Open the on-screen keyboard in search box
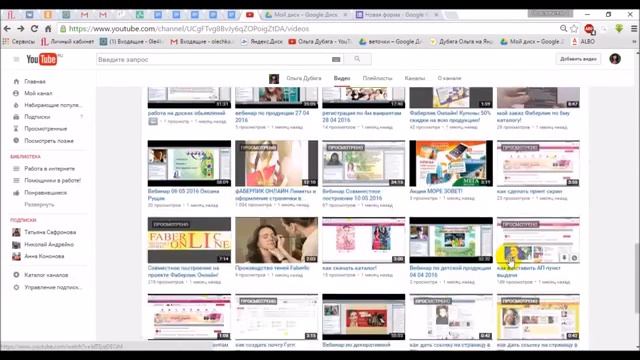This screenshot has width=640, height=360. [x=336, y=60]
